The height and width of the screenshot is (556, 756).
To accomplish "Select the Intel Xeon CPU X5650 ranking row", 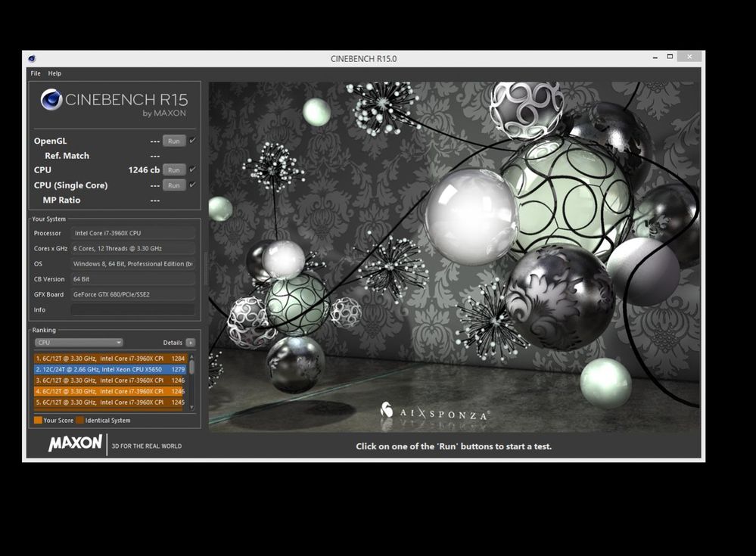I will (110, 370).
